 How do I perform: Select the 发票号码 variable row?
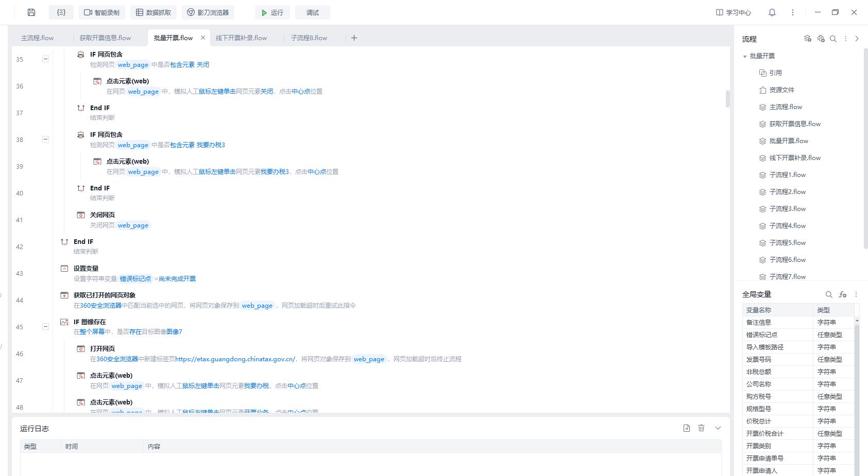[x=798, y=359]
